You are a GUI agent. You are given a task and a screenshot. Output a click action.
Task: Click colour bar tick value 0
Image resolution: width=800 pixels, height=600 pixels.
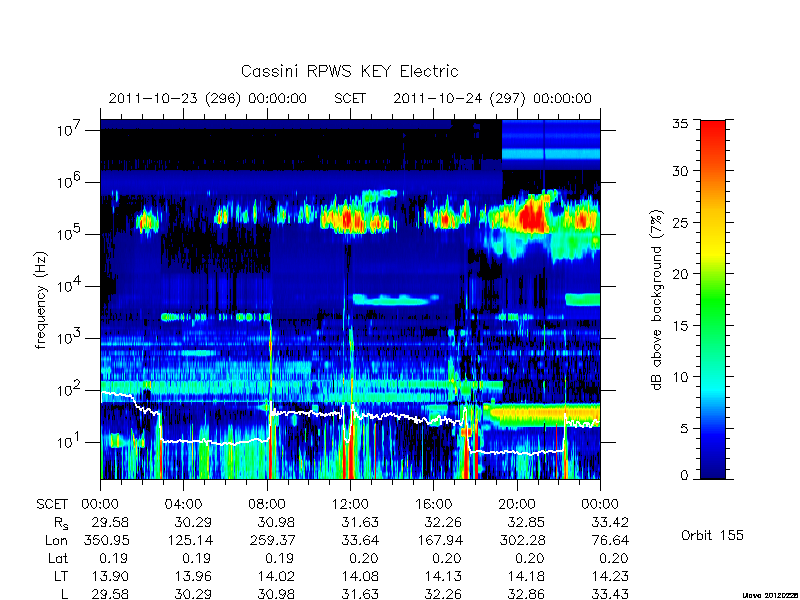tap(684, 475)
